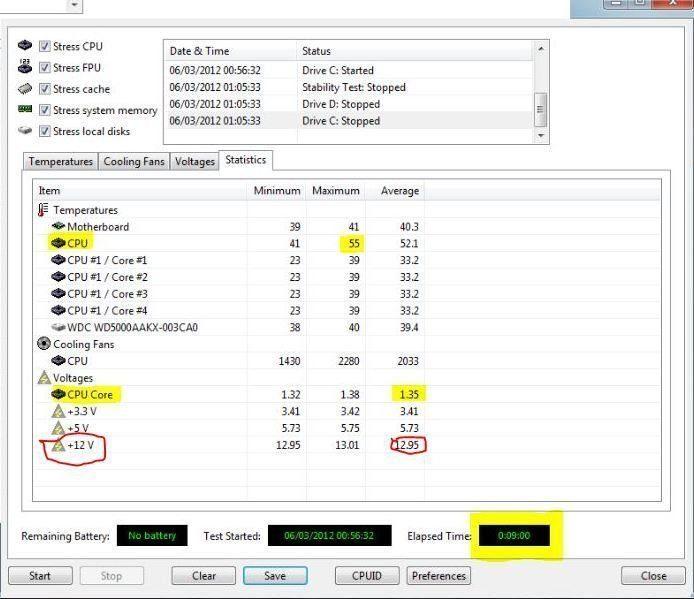The height and width of the screenshot is (599, 694).
Task: Click the +5 V minimum value 5.73
Action: tap(291, 428)
